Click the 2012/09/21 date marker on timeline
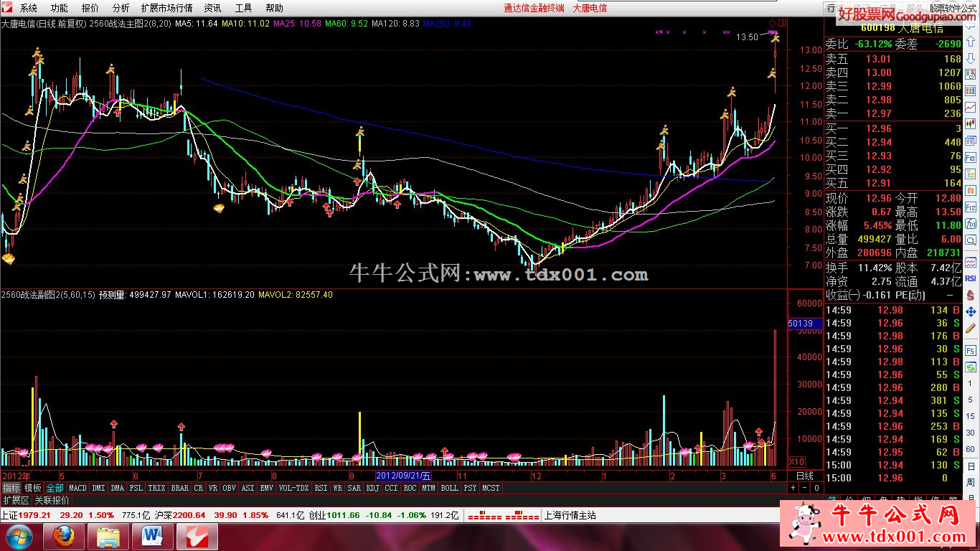 click(x=404, y=476)
